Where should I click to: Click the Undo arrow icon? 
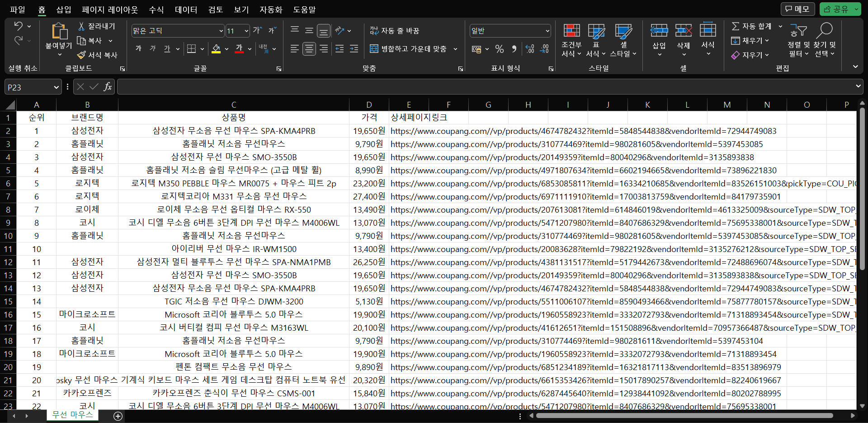19,26
